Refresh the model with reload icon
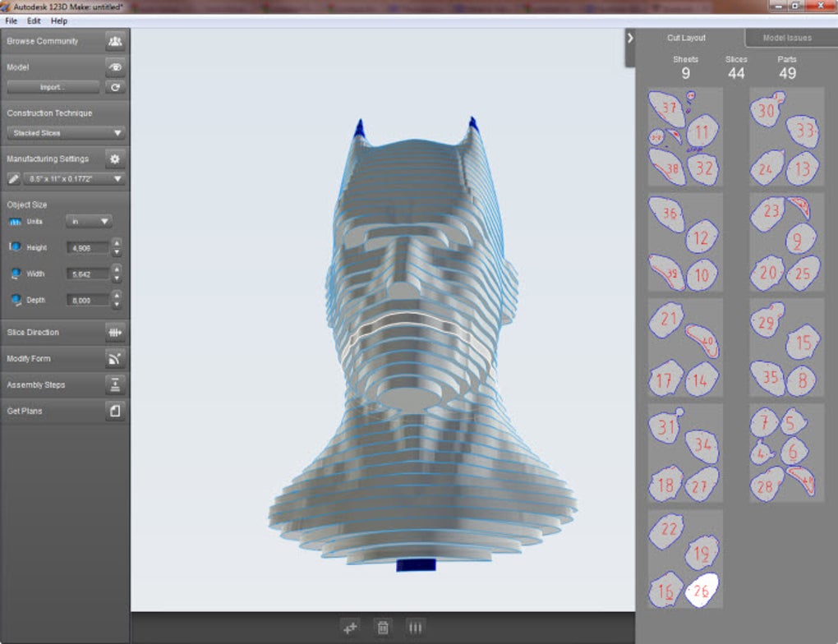Screen dimensions: 838x644 click(115, 87)
